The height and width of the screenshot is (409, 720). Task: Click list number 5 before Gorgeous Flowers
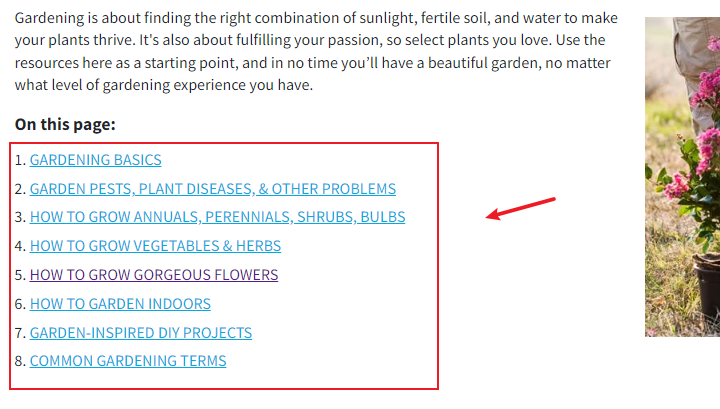(x=19, y=275)
